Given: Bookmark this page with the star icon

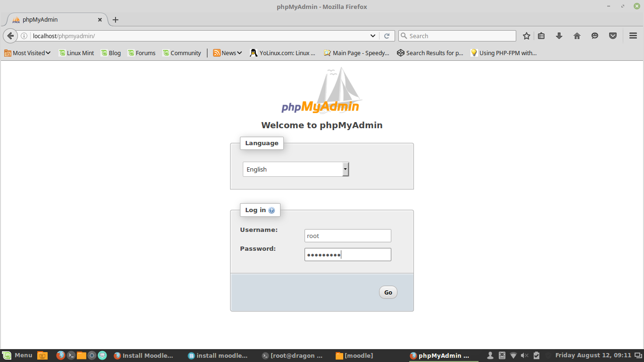Looking at the screenshot, I should (527, 36).
